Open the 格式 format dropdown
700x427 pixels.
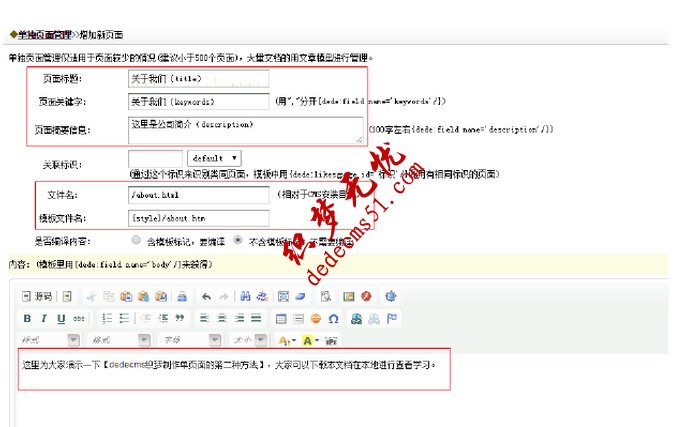point(120,340)
